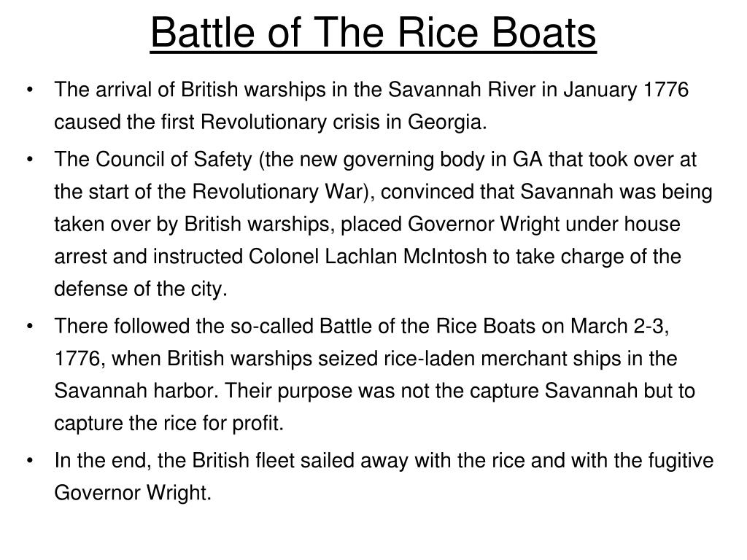Image resolution: width=747 pixels, height=560 pixels.
Task: Click the final line 'Governor Wright.'
Action: pos(133,493)
